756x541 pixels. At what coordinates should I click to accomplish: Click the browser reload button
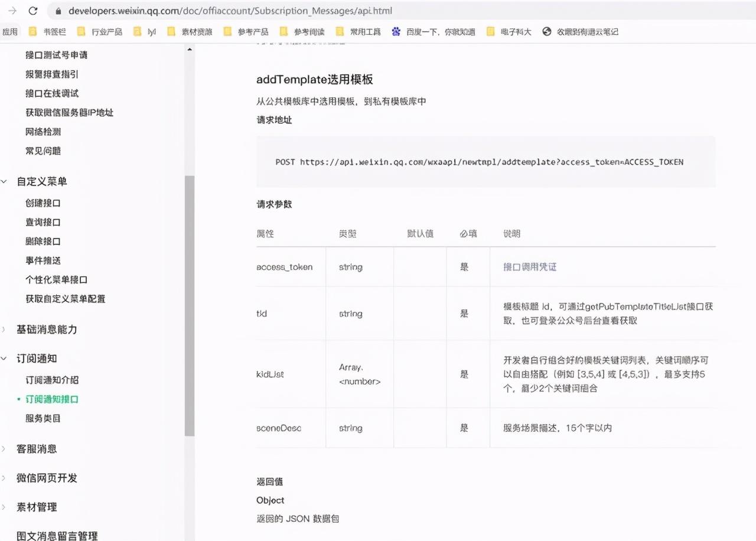(33, 11)
